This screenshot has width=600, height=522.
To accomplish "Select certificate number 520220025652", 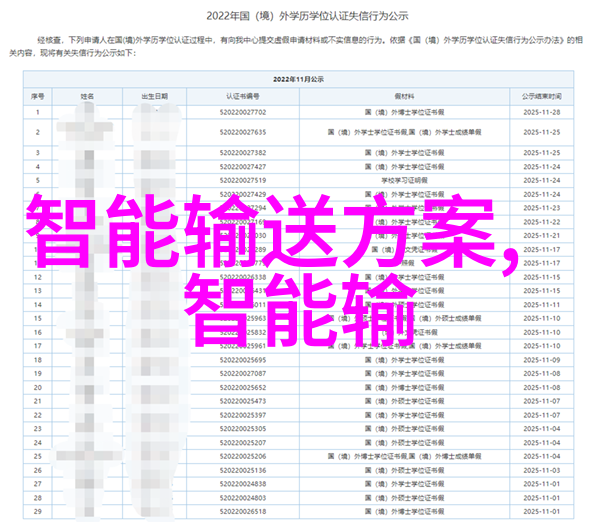I will pos(243,387).
